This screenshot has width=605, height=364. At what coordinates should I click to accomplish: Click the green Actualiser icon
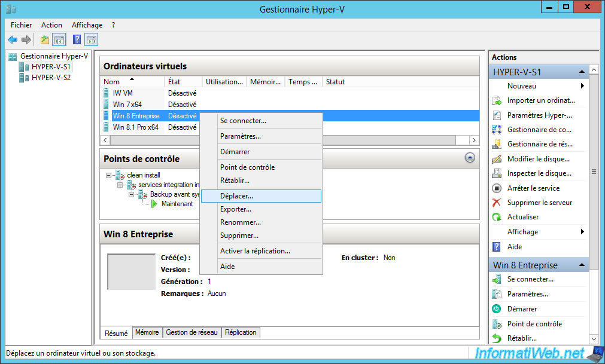click(497, 217)
